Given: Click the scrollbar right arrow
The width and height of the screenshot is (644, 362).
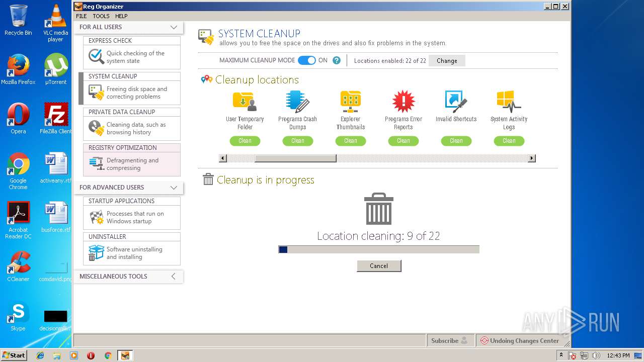Looking at the screenshot, I should (531, 158).
